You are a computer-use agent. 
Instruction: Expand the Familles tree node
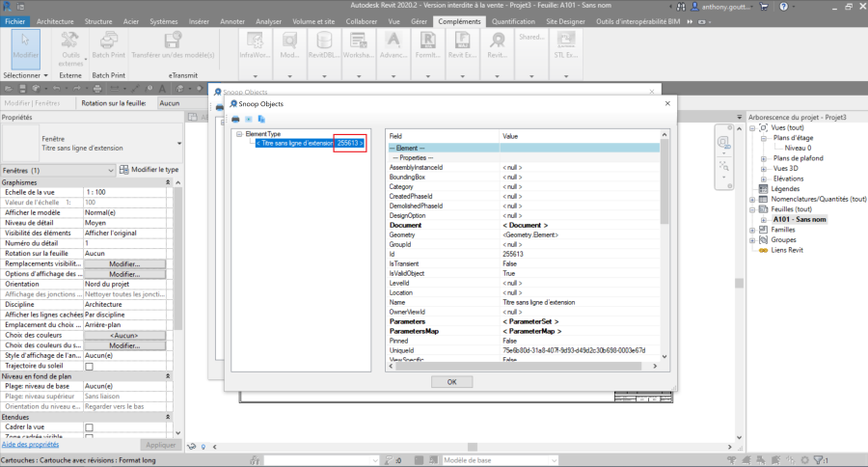click(x=753, y=231)
